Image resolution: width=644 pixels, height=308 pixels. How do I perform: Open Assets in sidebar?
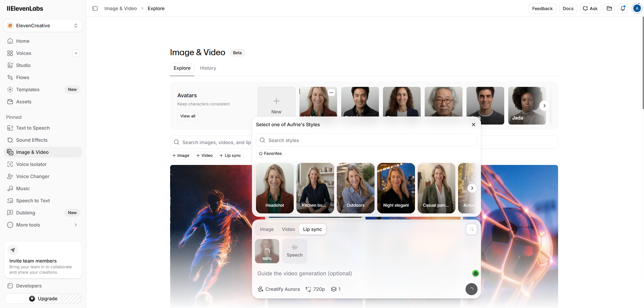43,102
